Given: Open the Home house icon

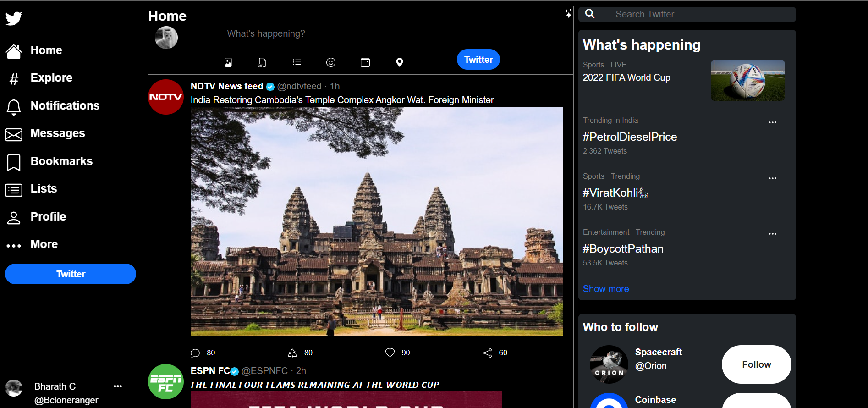Looking at the screenshot, I should click(14, 51).
